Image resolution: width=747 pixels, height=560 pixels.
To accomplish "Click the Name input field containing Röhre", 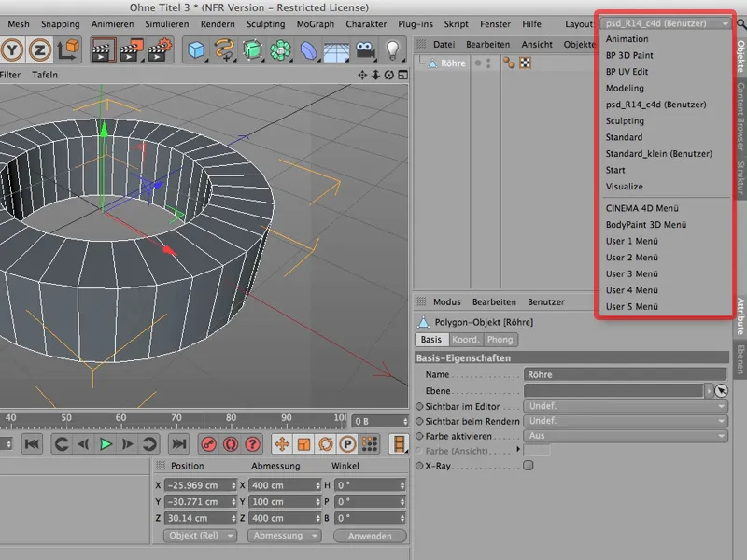I will tap(626, 374).
